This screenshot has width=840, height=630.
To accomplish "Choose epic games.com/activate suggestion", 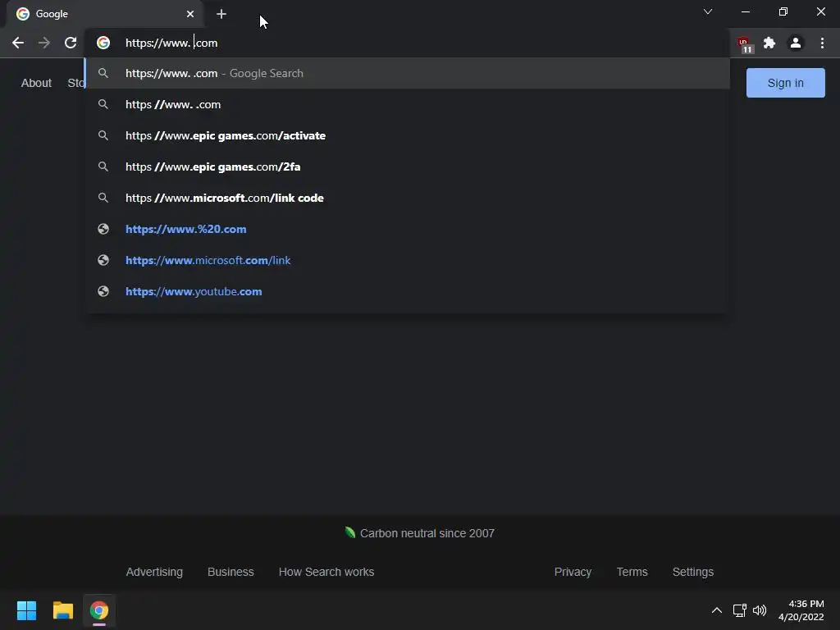I will [407, 135].
